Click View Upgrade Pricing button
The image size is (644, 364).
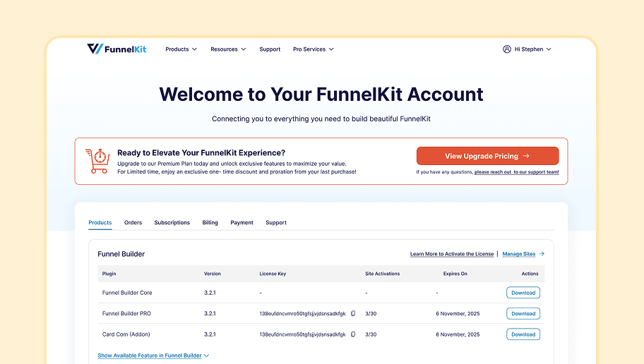pyautogui.click(x=487, y=156)
